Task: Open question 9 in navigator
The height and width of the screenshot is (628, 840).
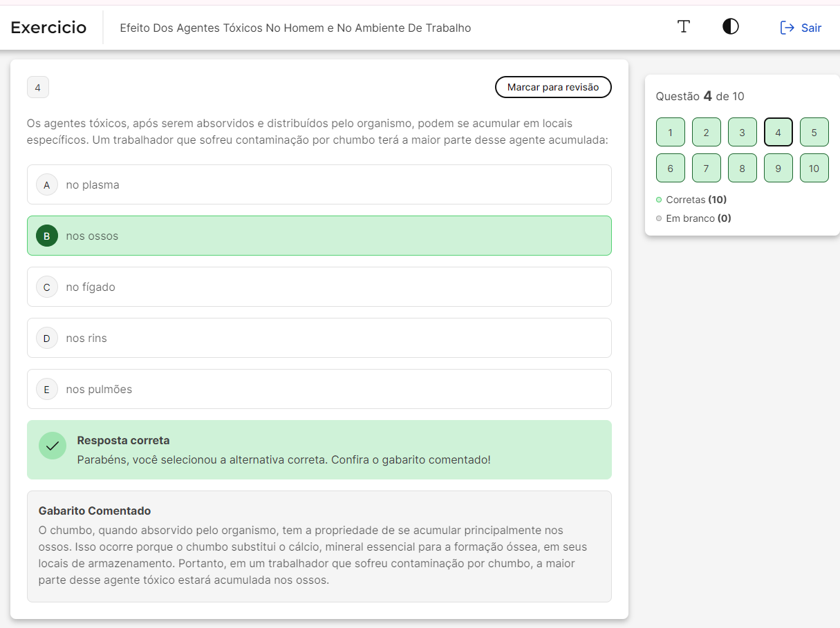Action: point(778,169)
